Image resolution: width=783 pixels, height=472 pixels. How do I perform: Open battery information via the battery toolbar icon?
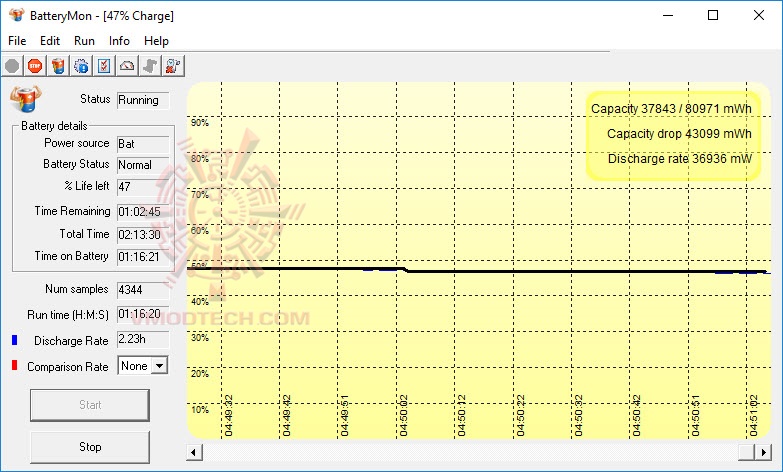tap(58, 65)
